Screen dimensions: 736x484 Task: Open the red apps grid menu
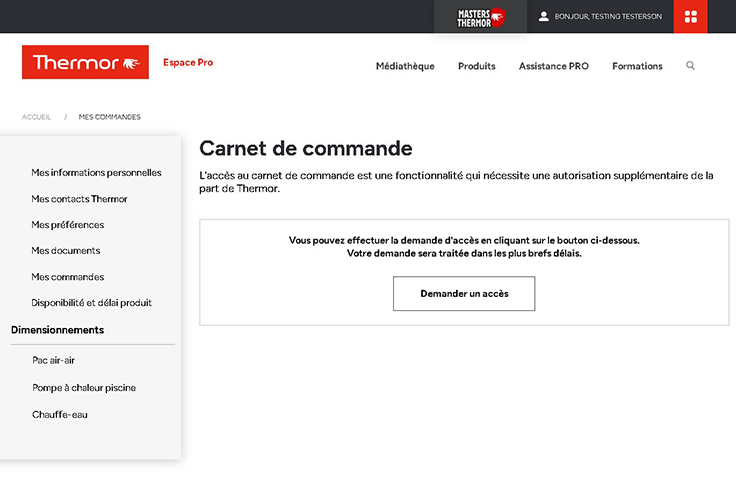coord(690,16)
